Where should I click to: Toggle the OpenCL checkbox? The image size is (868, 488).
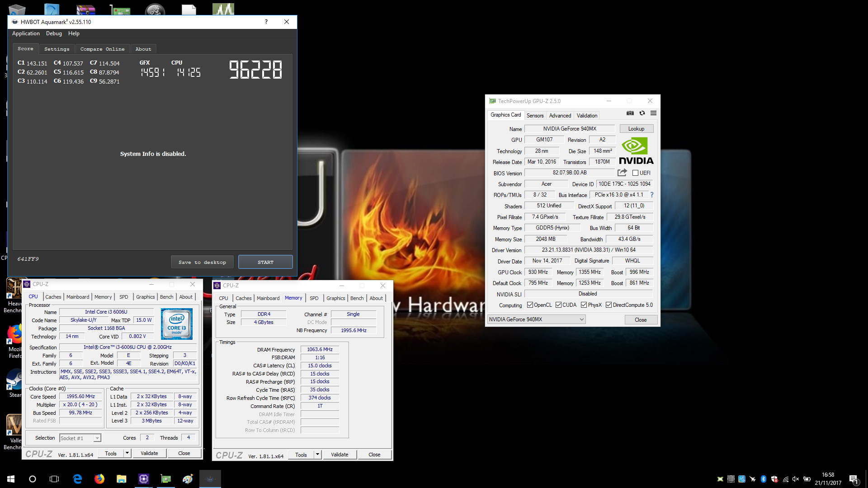(x=530, y=305)
